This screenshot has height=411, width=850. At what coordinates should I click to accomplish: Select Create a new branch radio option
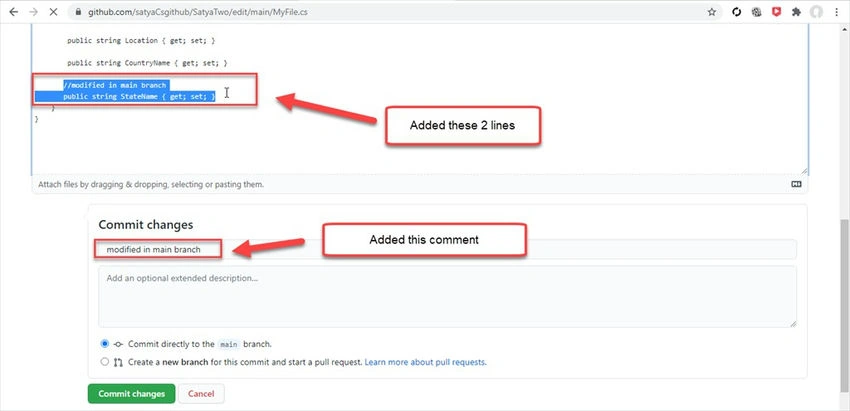(105, 362)
